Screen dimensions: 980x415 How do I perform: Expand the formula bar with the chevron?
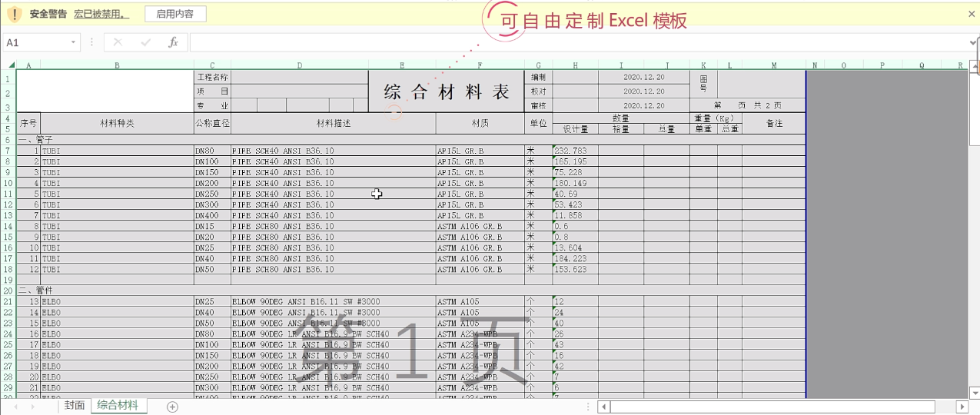[x=974, y=42]
